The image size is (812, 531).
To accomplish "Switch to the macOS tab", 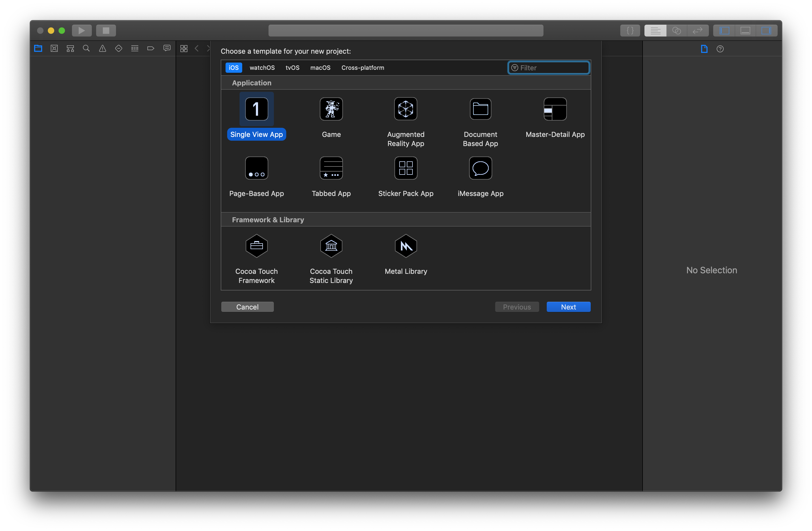I will click(320, 68).
